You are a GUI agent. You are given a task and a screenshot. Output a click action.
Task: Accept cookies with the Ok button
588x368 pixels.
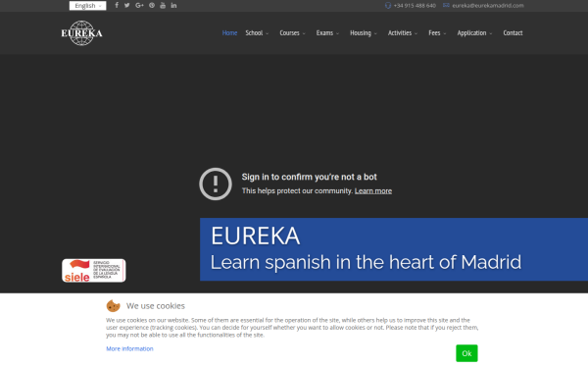pyautogui.click(x=466, y=353)
